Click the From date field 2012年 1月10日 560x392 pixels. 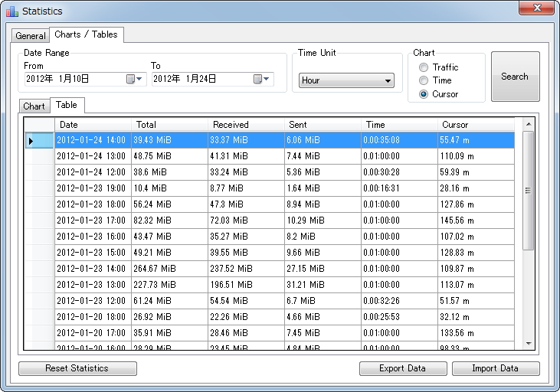[85, 79]
